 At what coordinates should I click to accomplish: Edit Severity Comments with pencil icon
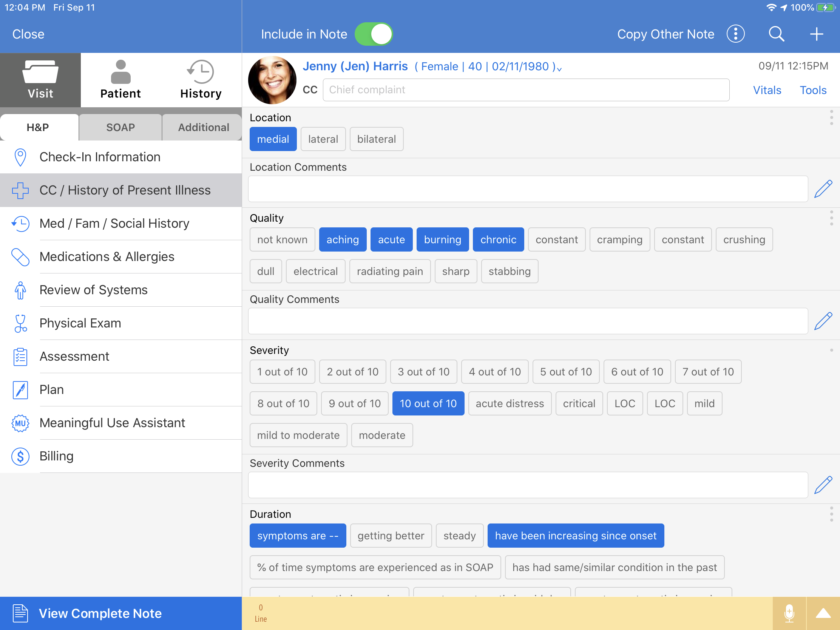coord(823,485)
